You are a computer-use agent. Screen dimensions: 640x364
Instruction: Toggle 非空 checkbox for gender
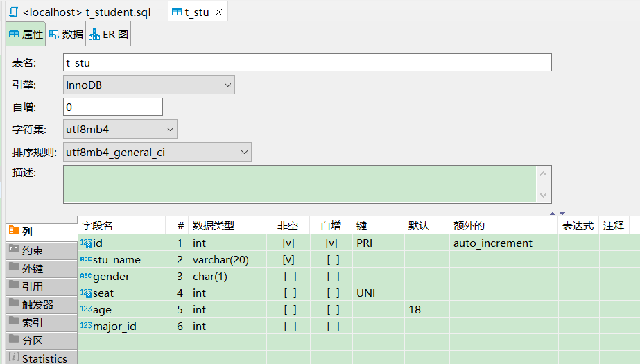point(291,277)
